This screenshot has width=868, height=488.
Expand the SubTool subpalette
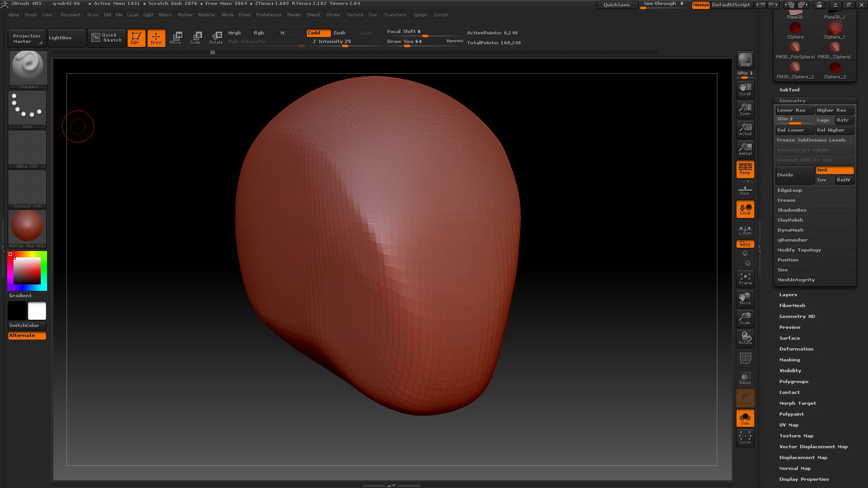coord(789,90)
